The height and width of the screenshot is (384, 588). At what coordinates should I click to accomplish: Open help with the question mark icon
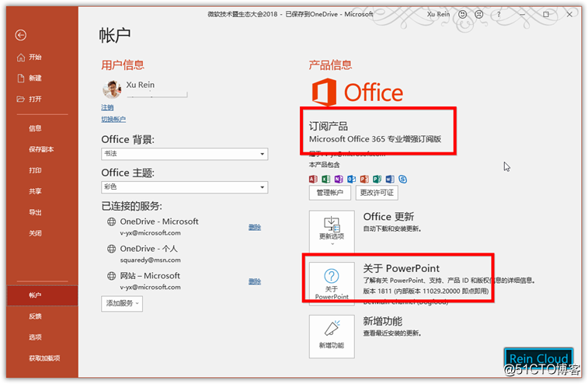tap(499, 14)
